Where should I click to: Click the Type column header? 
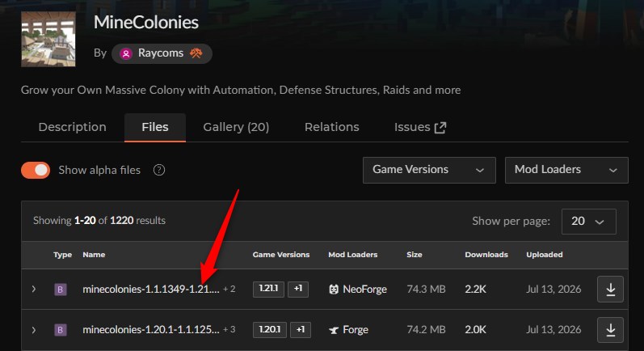pyautogui.click(x=62, y=255)
